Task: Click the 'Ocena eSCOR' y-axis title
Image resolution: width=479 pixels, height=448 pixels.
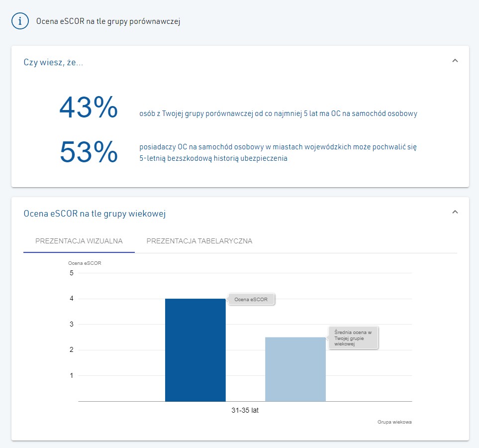Action: 85,263
